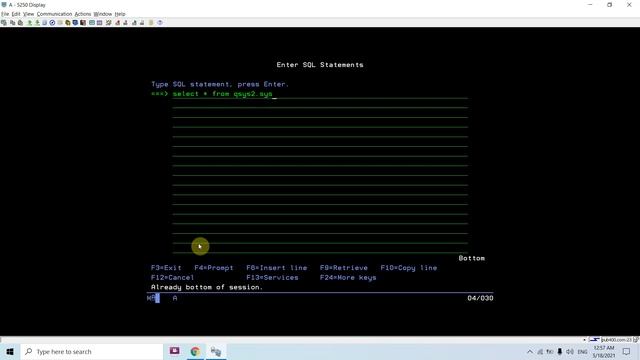Open the Edit menu
Image resolution: width=640 pixels, height=360 pixels.
click(16, 14)
